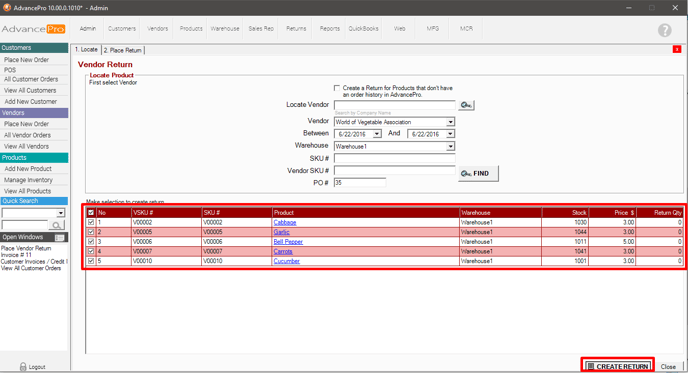Open the Warehouse menu
The image size is (688, 373).
pyautogui.click(x=225, y=29)
